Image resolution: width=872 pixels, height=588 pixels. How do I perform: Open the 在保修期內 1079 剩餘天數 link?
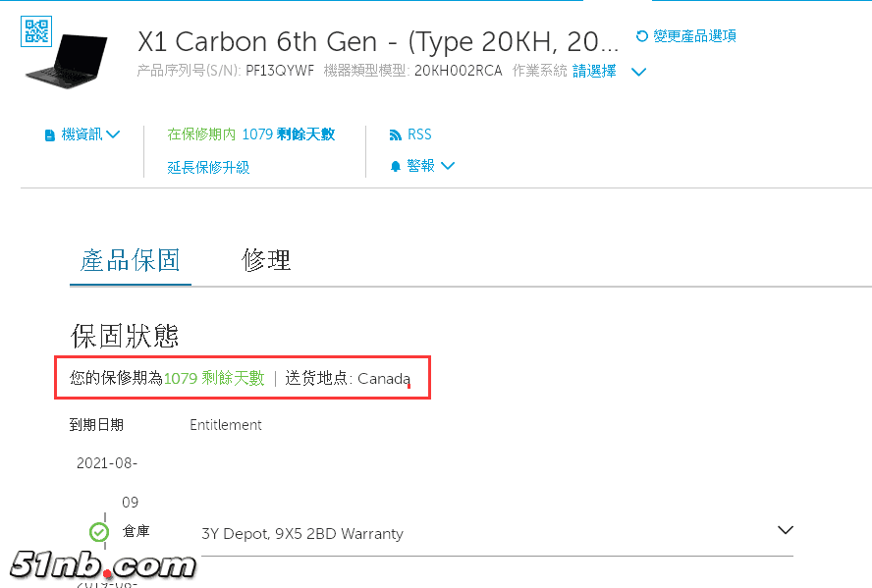(250, 134)
